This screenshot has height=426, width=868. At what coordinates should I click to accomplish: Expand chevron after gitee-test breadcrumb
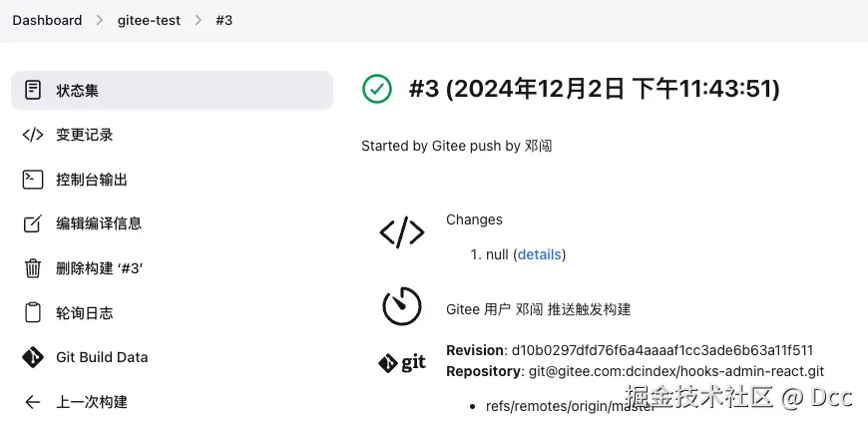199,21
